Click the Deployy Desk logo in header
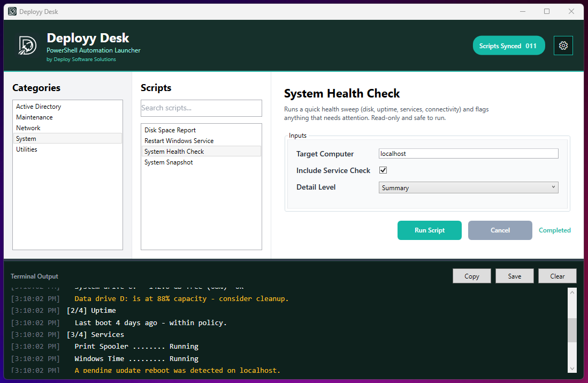Viewport: 588px width, 383px height. (27, 46)
